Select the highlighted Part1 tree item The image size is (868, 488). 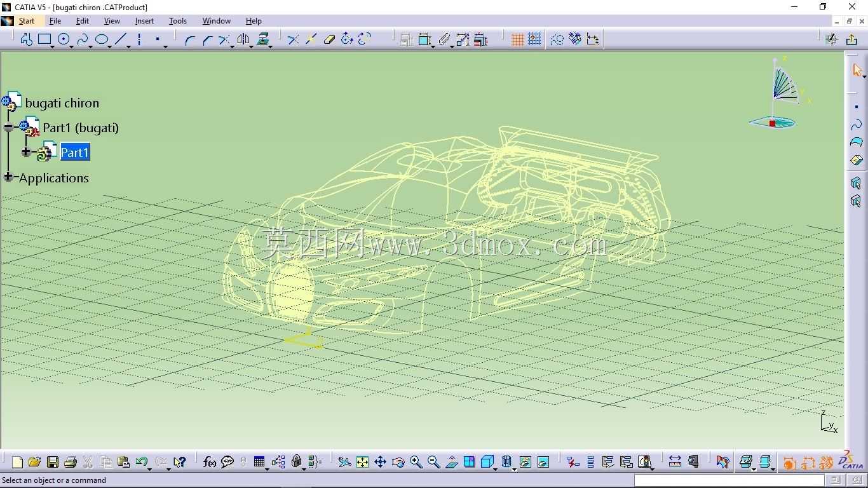74,152
